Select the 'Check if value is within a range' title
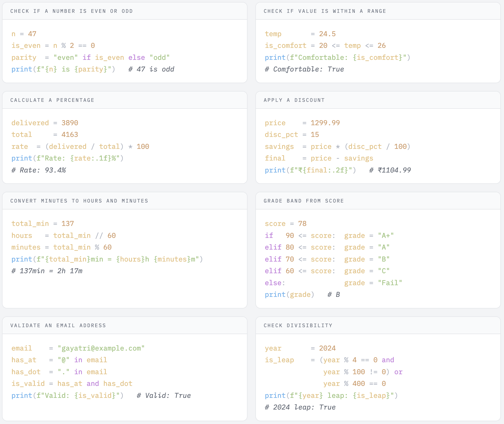The image size is (504, 424). click(x=325, y=11)
